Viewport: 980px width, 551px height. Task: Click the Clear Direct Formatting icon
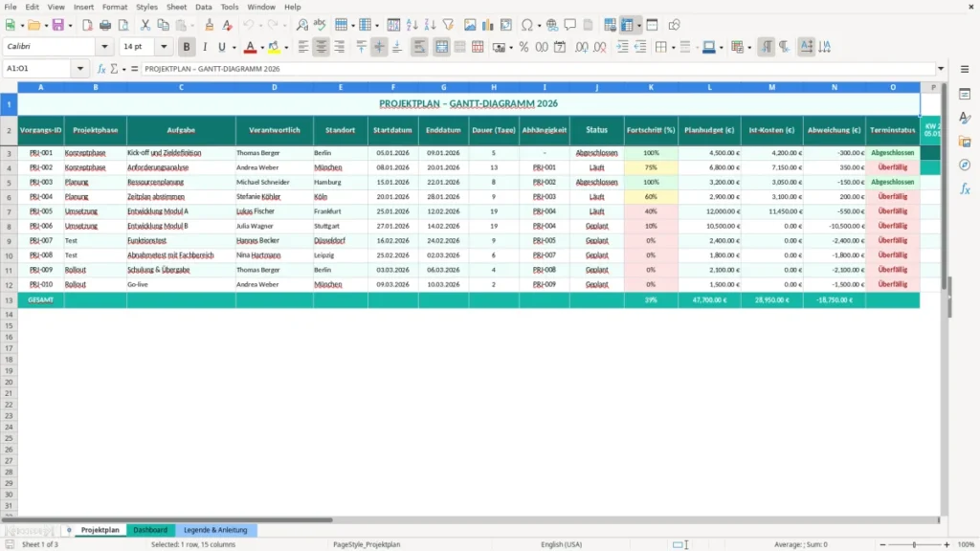click(228, 25)
